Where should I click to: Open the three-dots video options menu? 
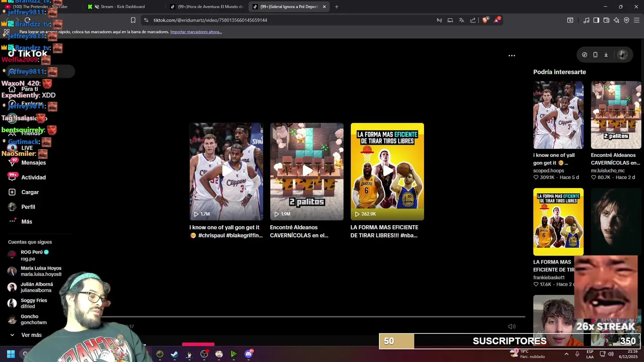click(x=512, y=55)
